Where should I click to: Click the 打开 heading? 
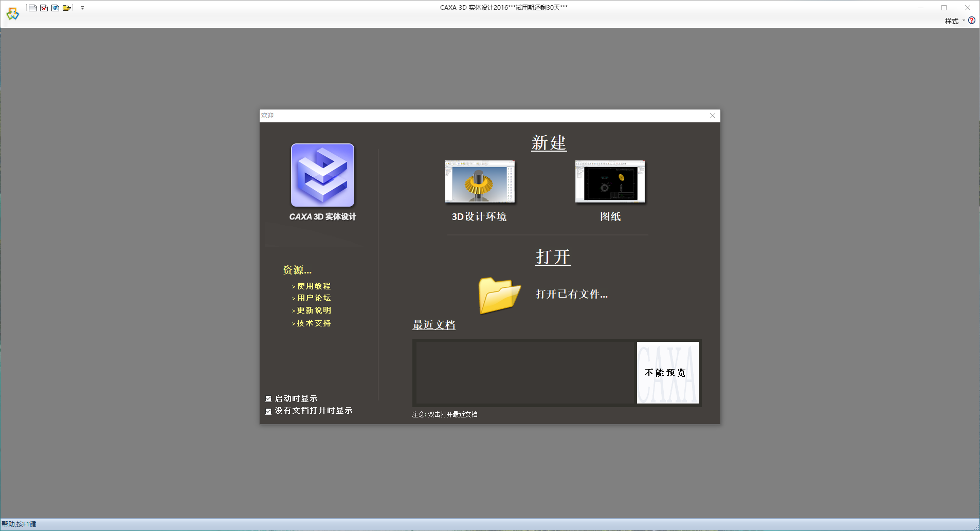[553, 257]
